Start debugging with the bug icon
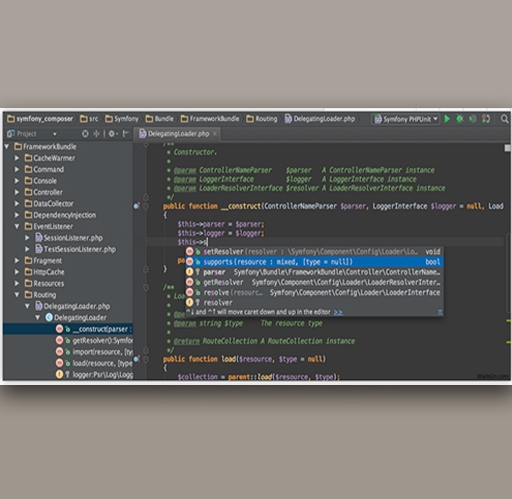The image size is (512, 499). click(x=460, y=119)
